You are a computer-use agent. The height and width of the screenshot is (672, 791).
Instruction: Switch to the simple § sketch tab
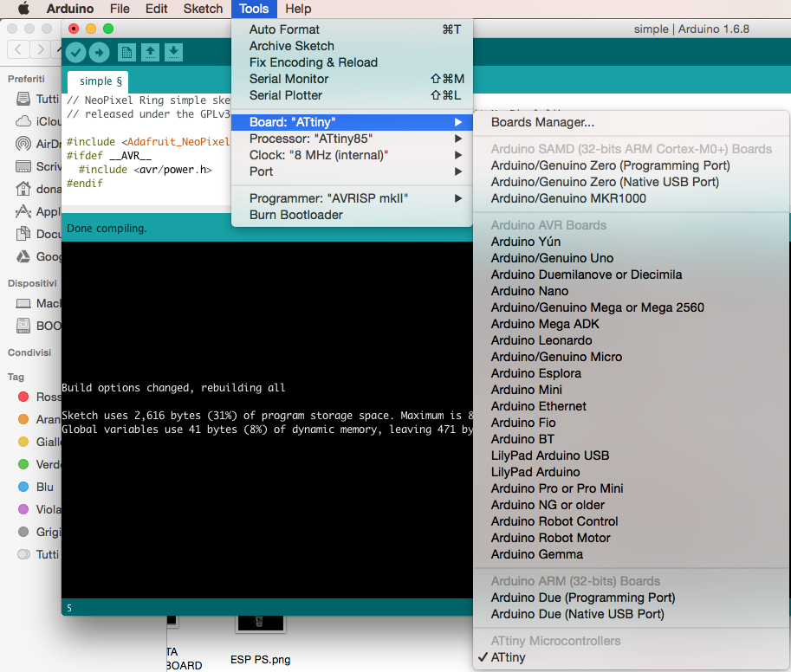click(98, 81)
